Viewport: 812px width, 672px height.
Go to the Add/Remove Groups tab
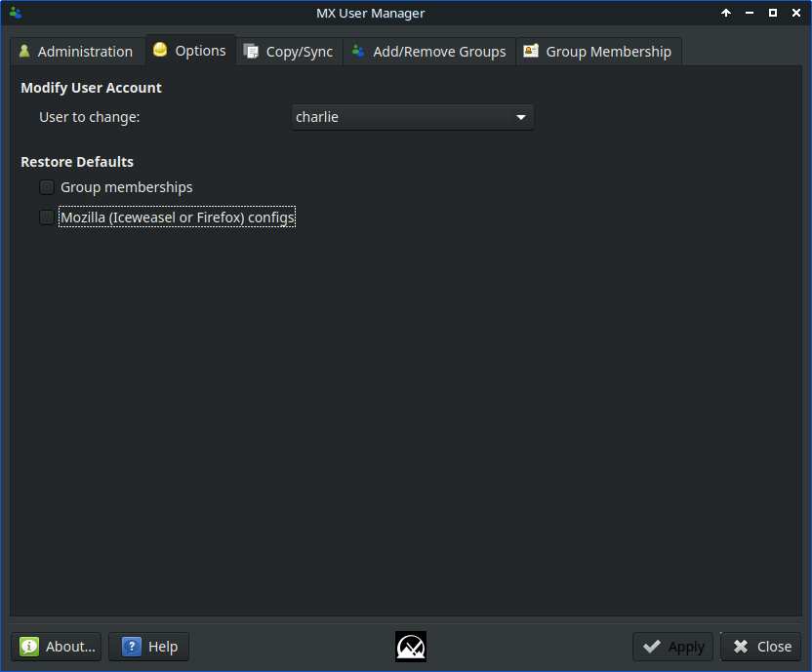pyautogui.click(x=429, y=52)
